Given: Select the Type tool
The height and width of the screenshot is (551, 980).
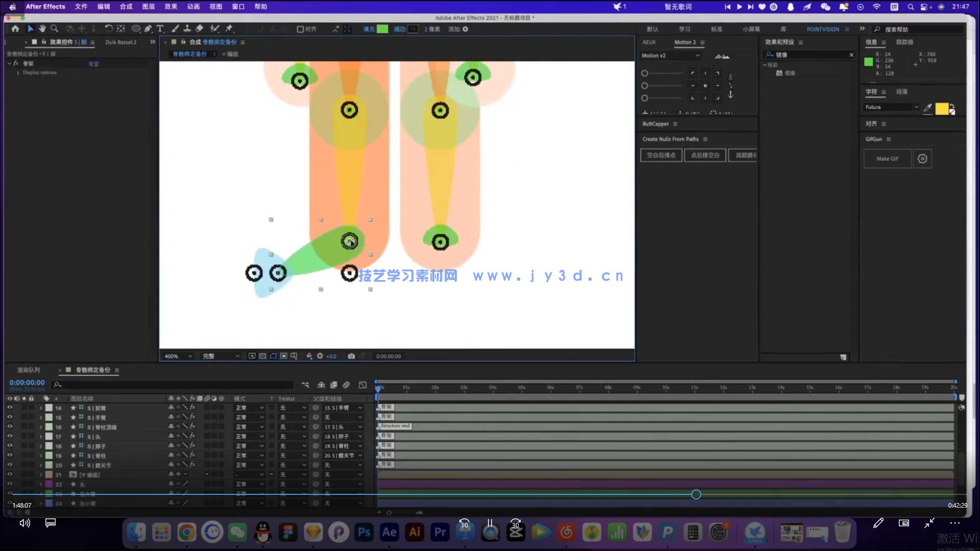Looking at the screenshot, I should (x=160, y=29).
